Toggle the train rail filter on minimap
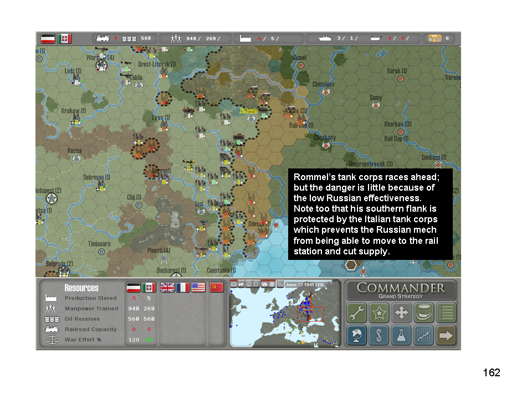Screen dimensions: 532x399 point(241,284)
